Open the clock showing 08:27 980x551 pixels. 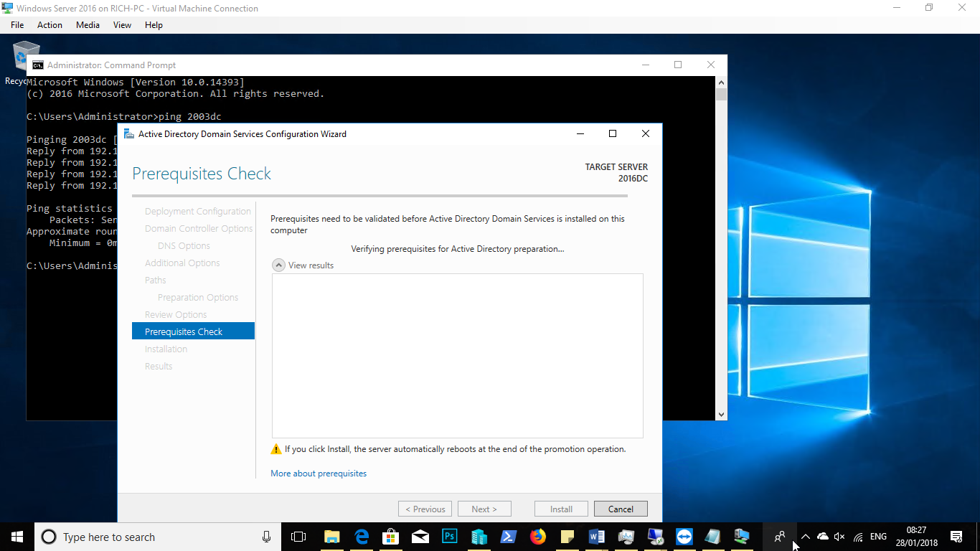coord(916,537)
